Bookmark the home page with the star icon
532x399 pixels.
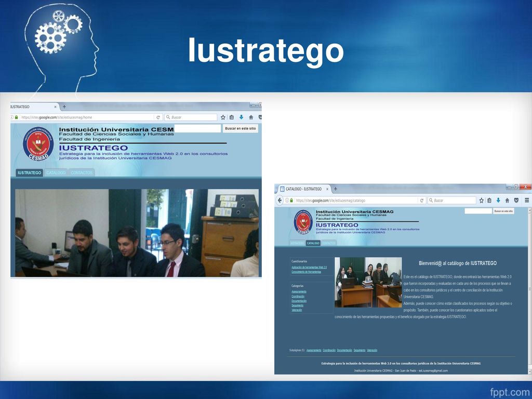pyautogui.click(x=223, y=117)
